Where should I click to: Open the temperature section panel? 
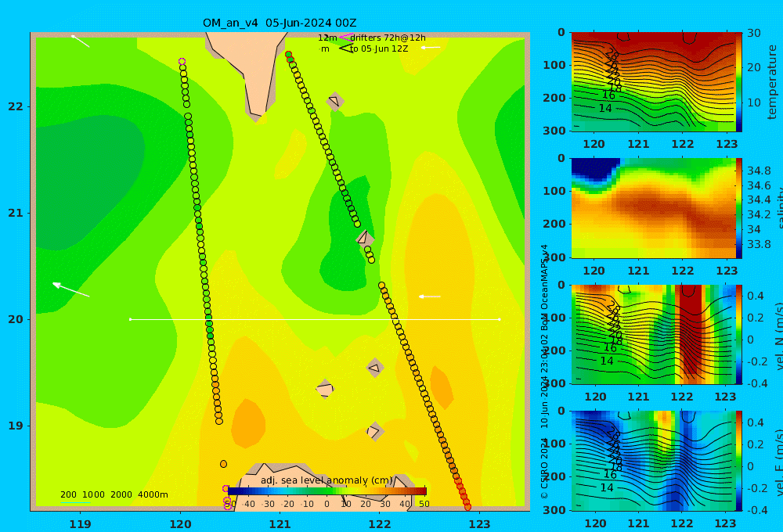pos(654,82)
